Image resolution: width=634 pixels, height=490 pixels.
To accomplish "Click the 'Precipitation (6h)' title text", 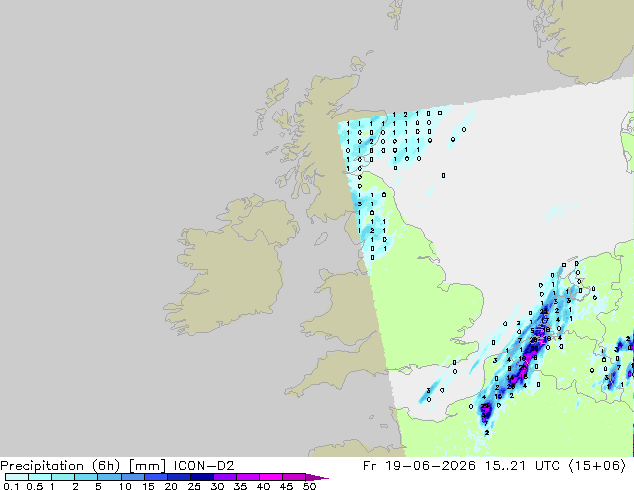I will coord(60,466).
